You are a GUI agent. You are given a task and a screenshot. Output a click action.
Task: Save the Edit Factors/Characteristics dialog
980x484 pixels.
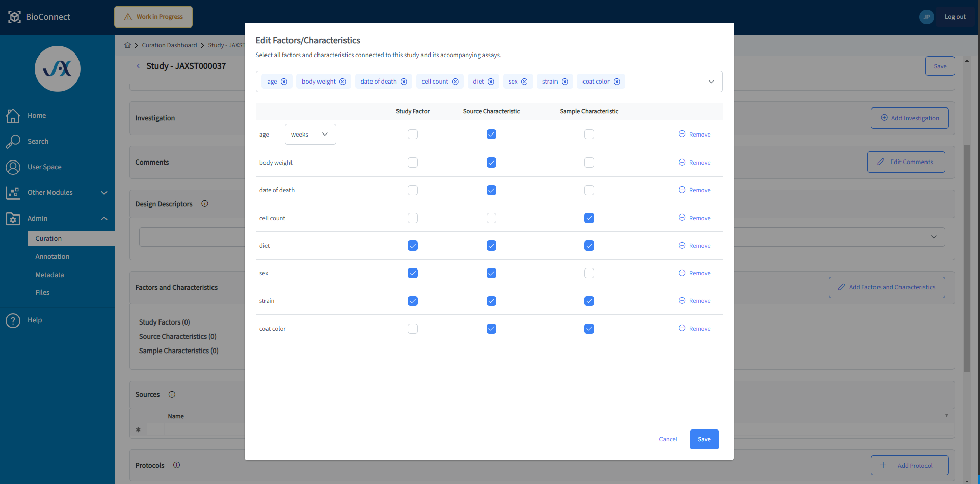point(704,439)
